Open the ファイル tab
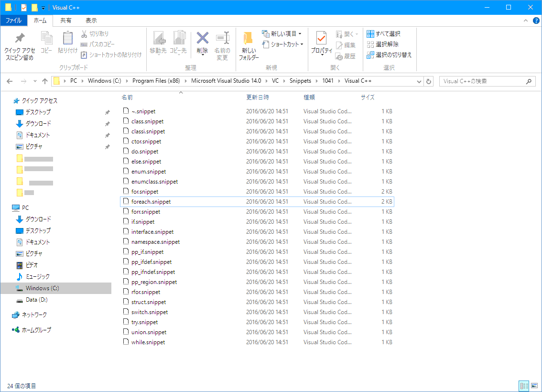The width and height of the screenshot is (542, 392). point(13,21)
